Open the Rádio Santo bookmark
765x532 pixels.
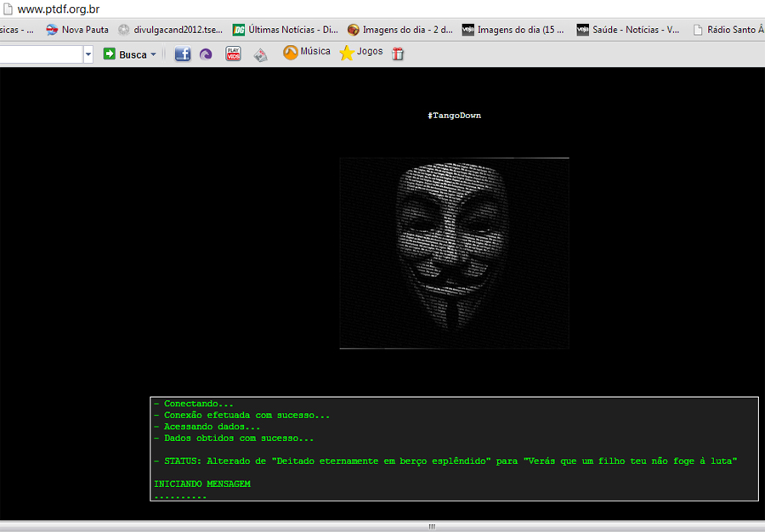(728, 30)
